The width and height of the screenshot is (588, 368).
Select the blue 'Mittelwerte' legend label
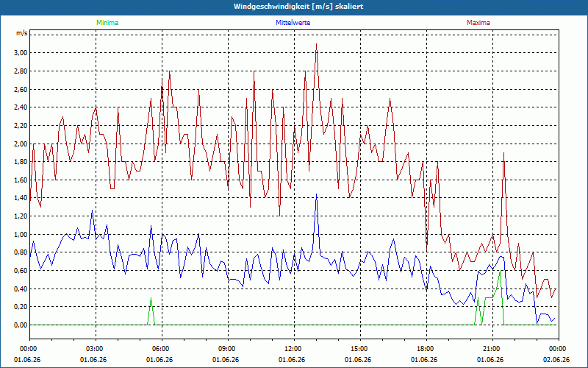click(293, 23)
